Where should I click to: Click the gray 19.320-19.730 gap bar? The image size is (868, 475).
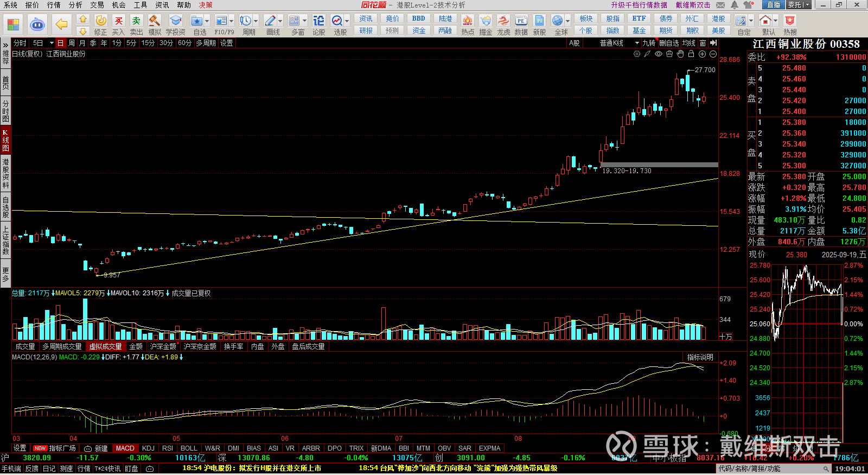659,164
